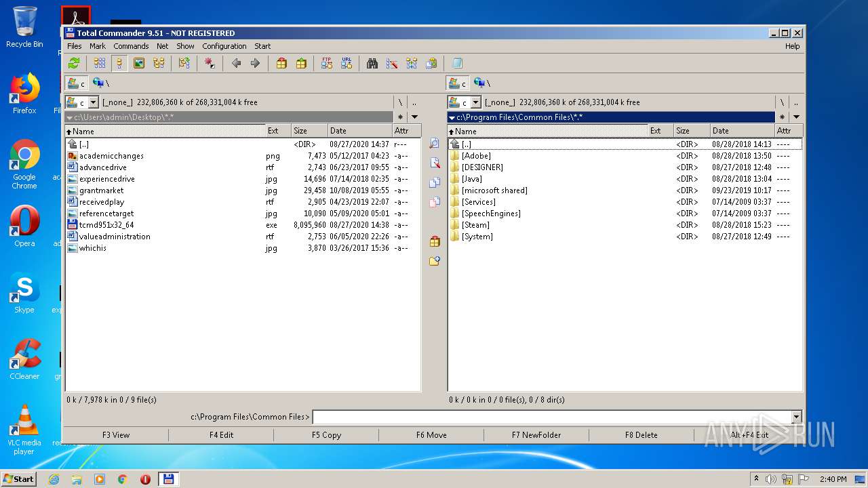Open the Files menu

pos(75,46)
